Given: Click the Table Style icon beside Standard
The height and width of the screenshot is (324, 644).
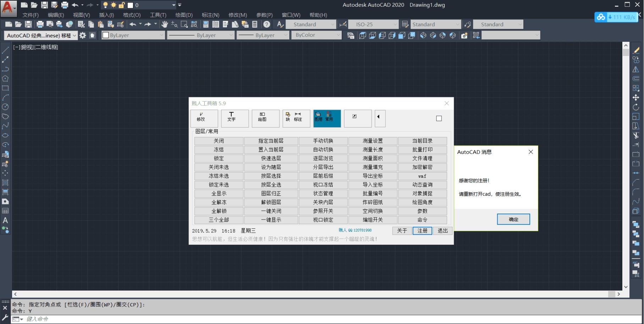Looking at the screenshot, I should click(x=405, y=24).
